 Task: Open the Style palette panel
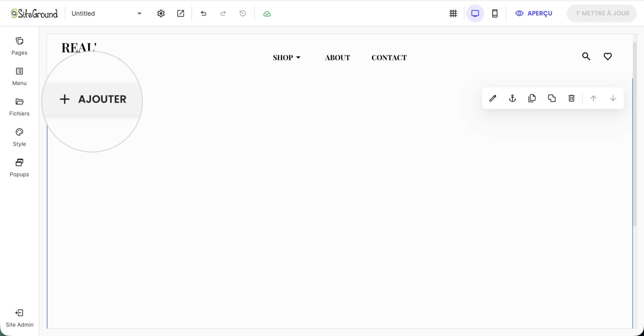coord(19,137)
